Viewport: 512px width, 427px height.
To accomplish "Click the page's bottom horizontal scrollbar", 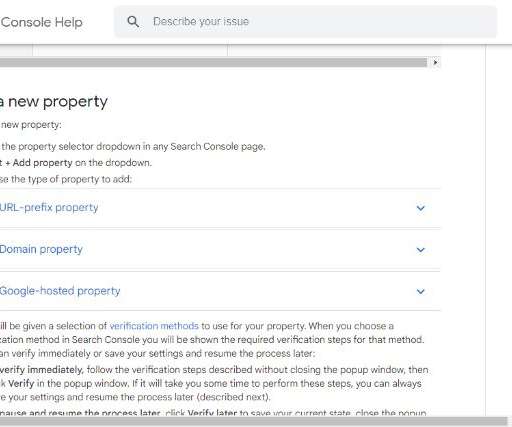I will [x=253, y=421].
